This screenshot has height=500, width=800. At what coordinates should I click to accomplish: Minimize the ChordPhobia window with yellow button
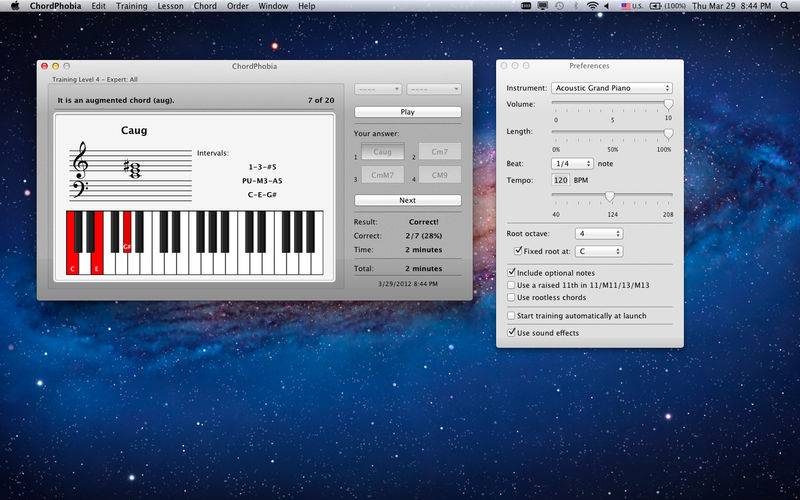pyautogui.click(x=56, y=66)
